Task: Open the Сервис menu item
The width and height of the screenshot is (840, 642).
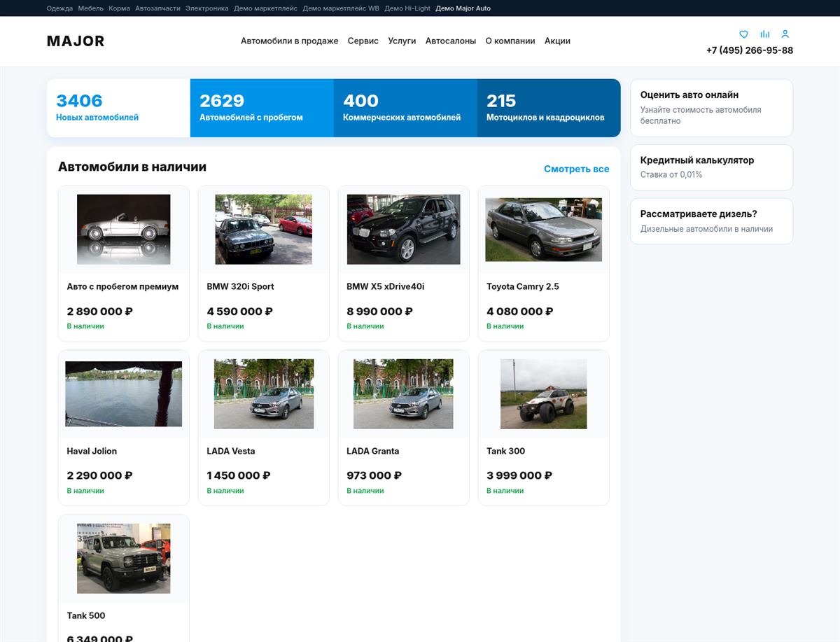Action: (x=363, y=41)
